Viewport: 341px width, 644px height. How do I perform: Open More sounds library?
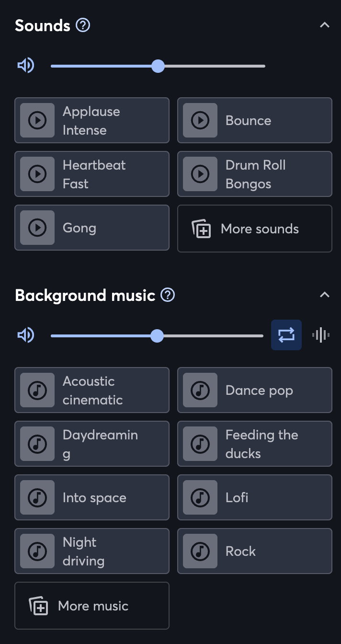(254, 229)
